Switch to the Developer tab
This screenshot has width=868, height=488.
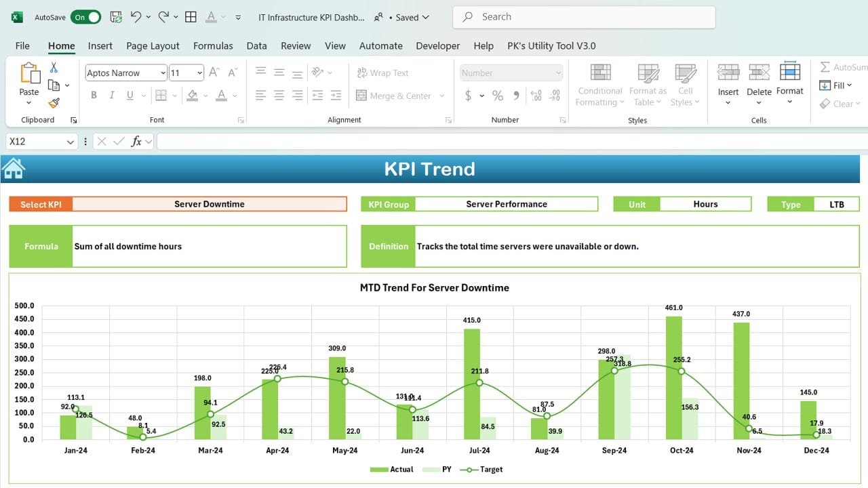(x=438, y=45)
